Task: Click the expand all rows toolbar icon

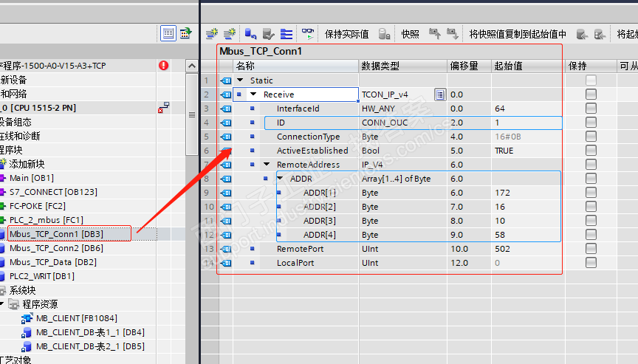Action: (287, 34)
